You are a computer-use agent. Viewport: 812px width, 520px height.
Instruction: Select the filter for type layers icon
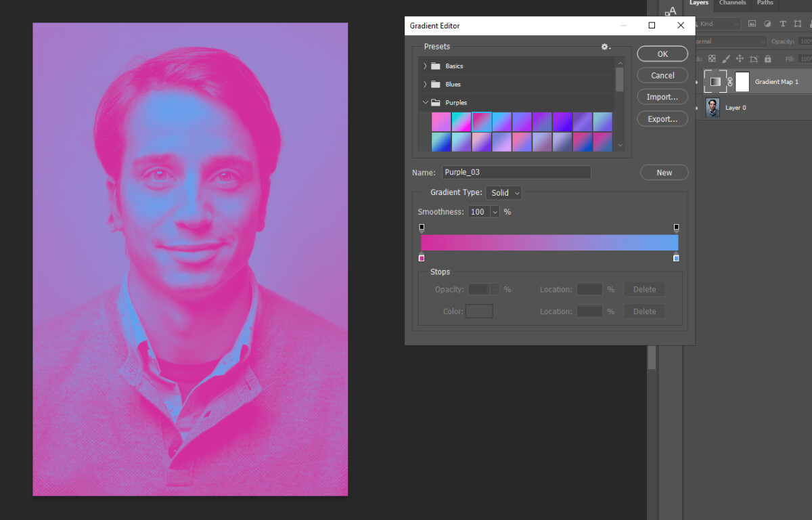[783, 24]
